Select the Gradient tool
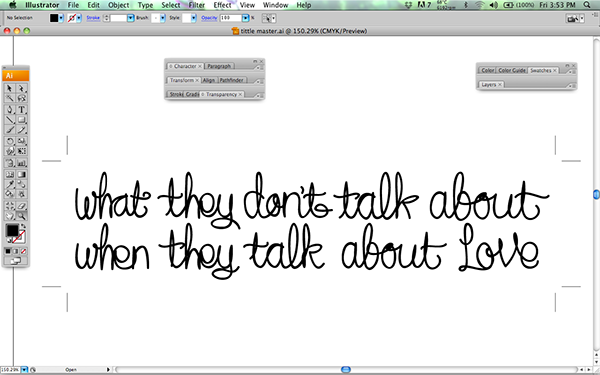Viewport: 600px width, 375px height. pyautogui.click(x=21, y=174)
